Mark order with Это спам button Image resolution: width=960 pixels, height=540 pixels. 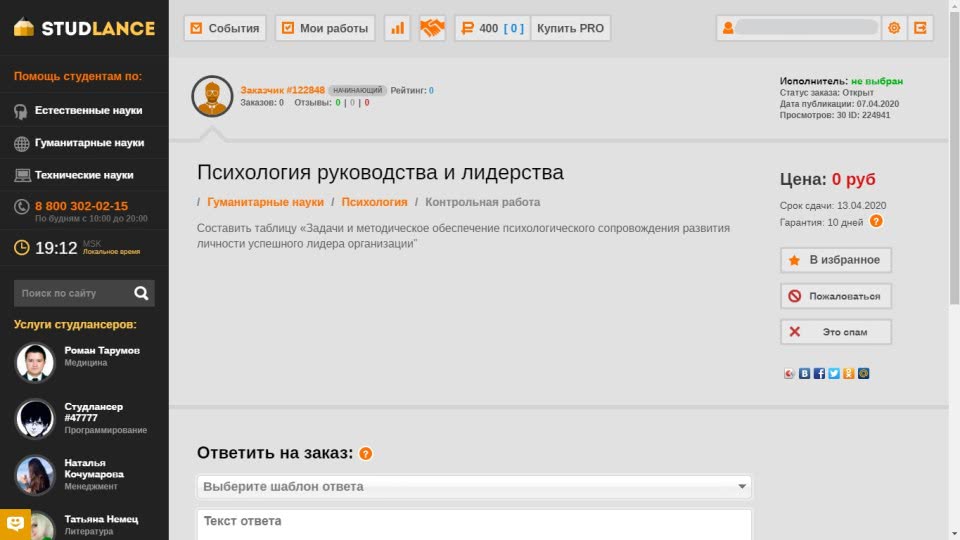pos(835,332)
